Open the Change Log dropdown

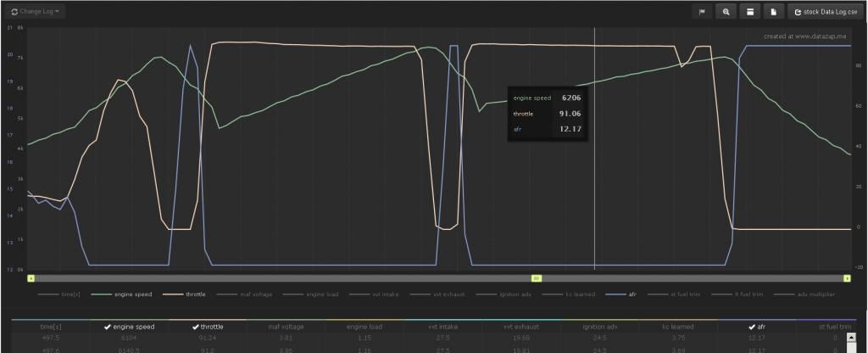(x=35, y=12)
